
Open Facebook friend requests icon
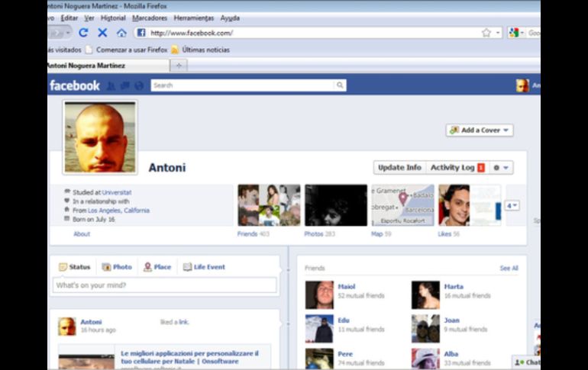point(111,85)
